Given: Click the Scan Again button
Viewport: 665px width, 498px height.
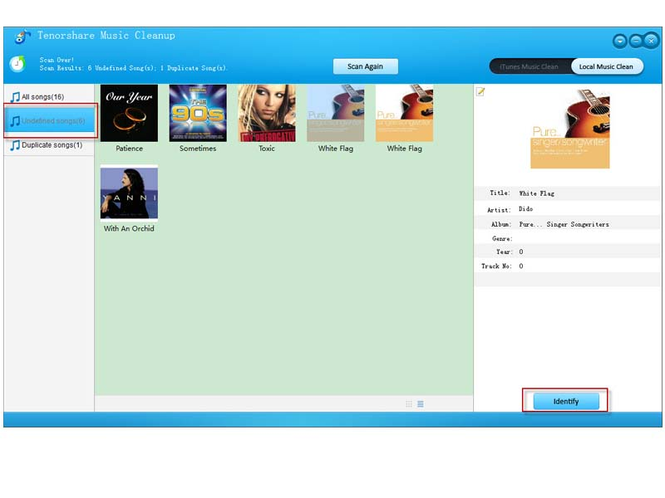Looking at the screenshot, I should coord(365,67).
